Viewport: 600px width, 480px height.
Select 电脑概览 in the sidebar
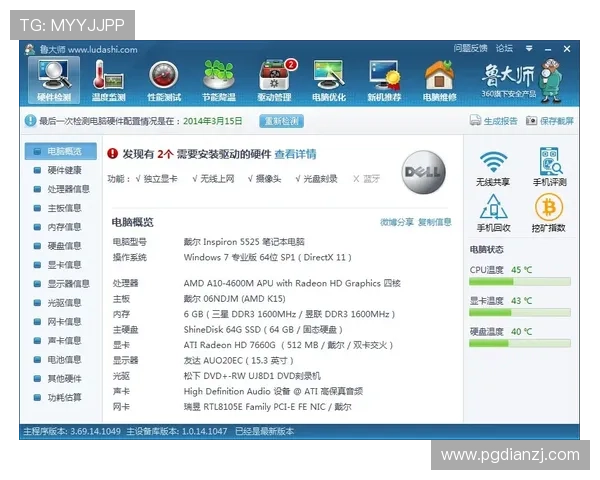tap(60, 151)
